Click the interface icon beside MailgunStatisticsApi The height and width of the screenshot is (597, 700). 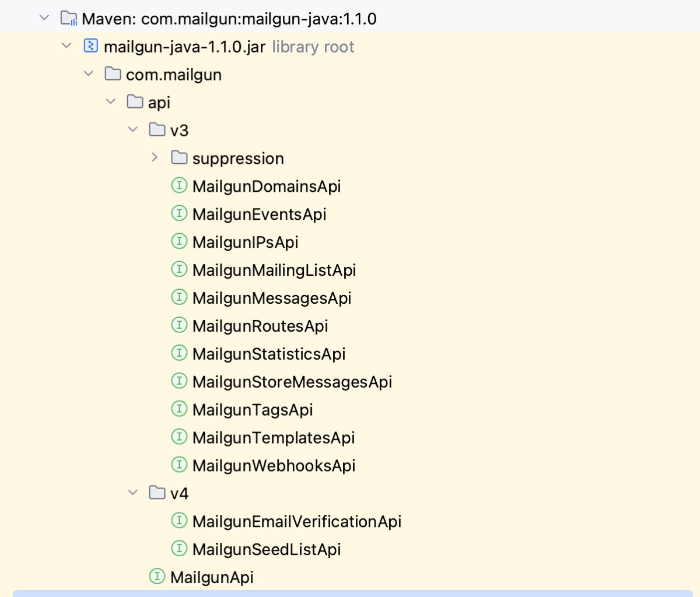click(179, 353)
